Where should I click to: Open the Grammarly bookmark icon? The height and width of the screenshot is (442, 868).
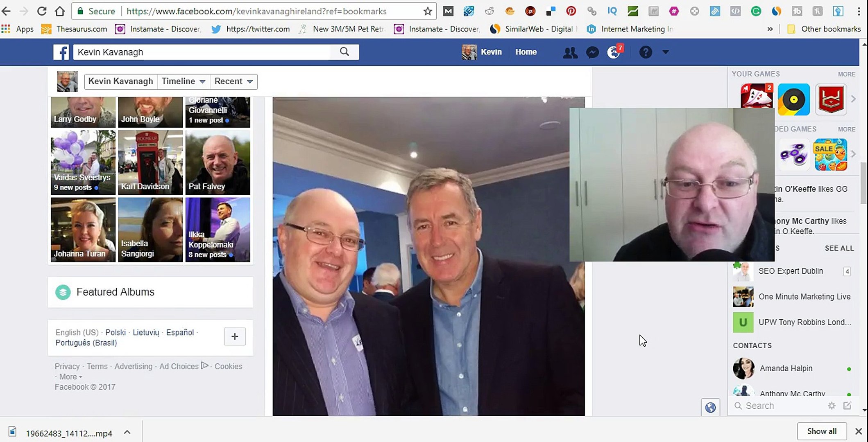point(756,11)
